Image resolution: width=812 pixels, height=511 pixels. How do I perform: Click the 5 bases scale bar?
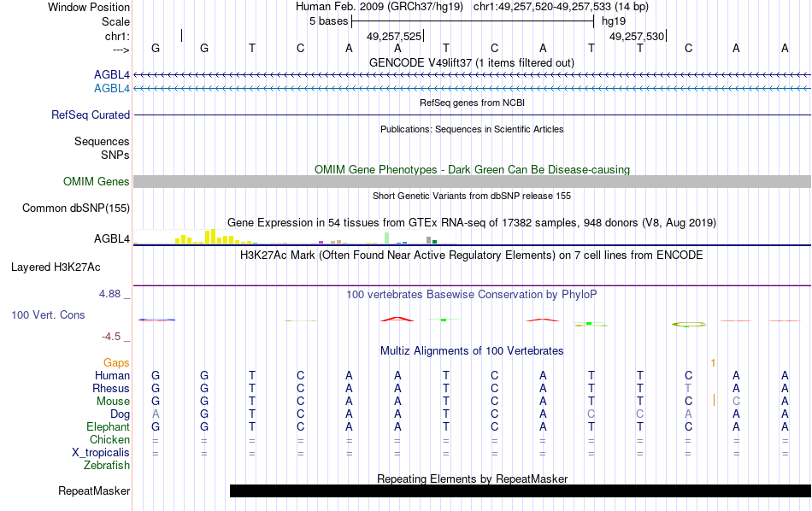473,21
